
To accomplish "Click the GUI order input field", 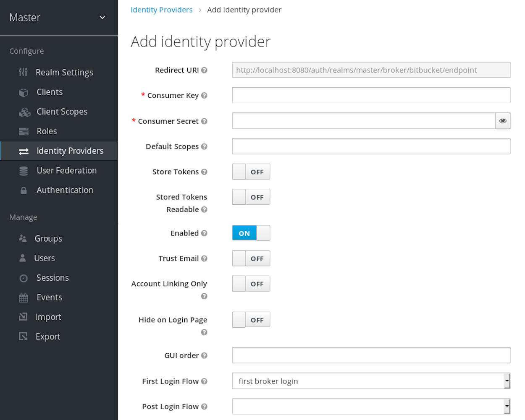I will click(371, 355).
